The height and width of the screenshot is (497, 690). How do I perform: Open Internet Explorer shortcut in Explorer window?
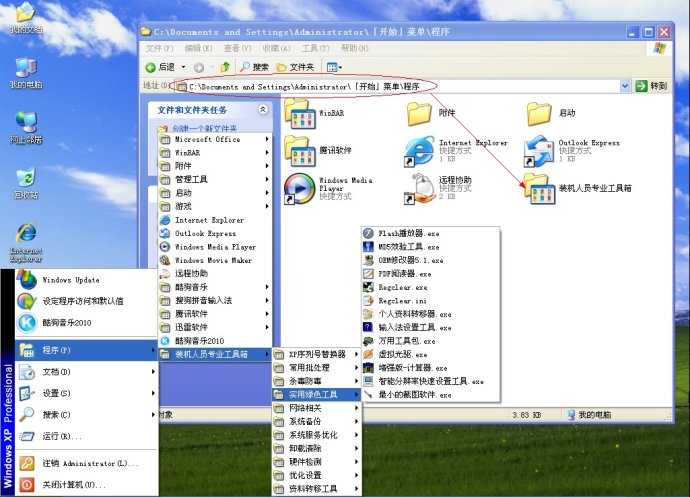(x=419, y=151)
